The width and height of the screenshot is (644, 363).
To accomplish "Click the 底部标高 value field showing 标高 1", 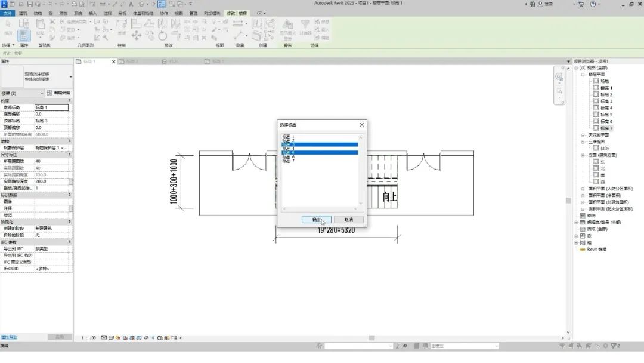I will coord(51,107).
